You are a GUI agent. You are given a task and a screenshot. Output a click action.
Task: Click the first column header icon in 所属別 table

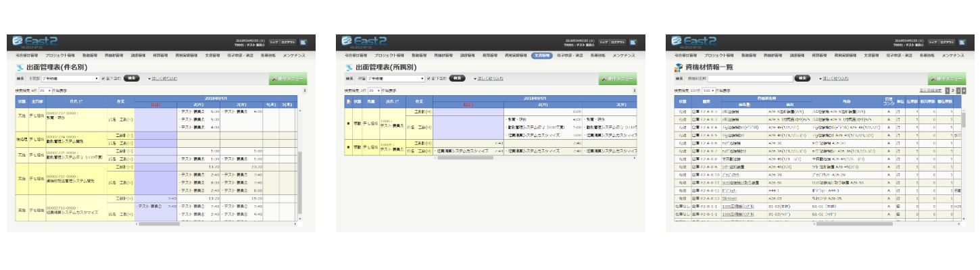point(349,101)
